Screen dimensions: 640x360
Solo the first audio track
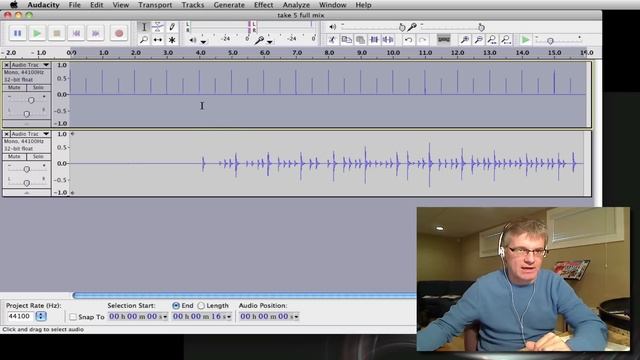(x=38, y=88)
